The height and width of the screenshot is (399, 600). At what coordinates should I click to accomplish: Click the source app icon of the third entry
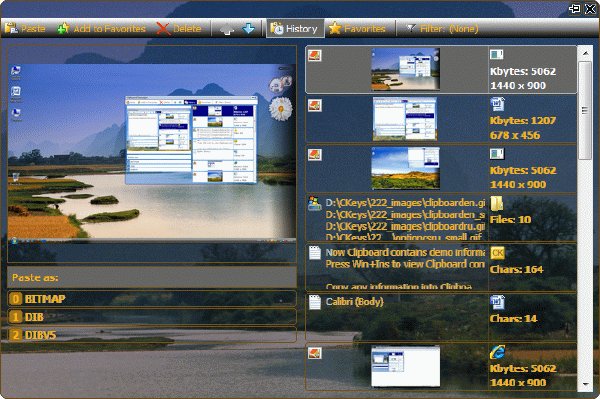point(497,154)
